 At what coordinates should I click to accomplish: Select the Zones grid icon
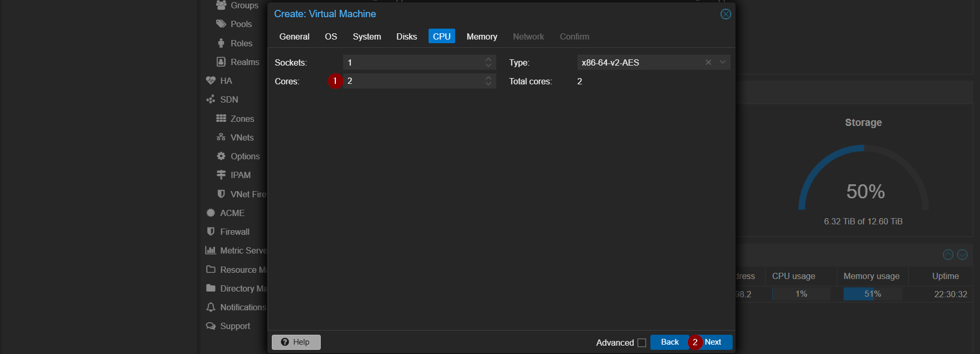coord(221,119)
